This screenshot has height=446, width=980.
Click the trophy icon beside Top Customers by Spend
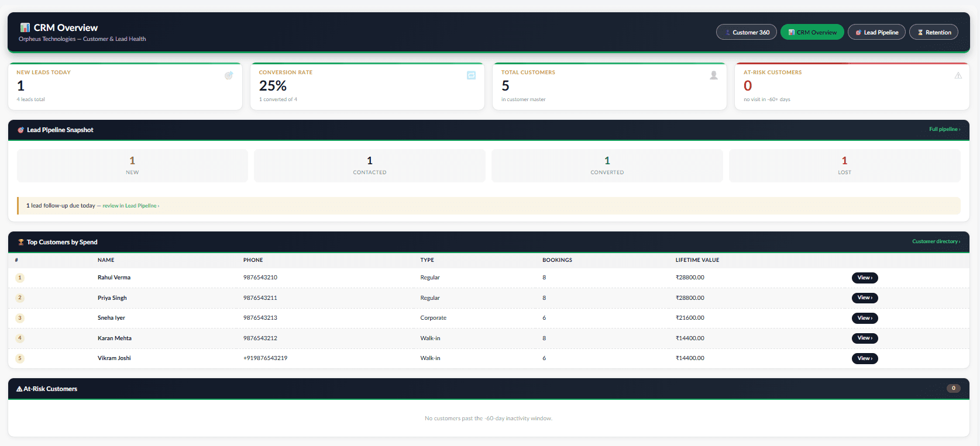coord(21,242)
